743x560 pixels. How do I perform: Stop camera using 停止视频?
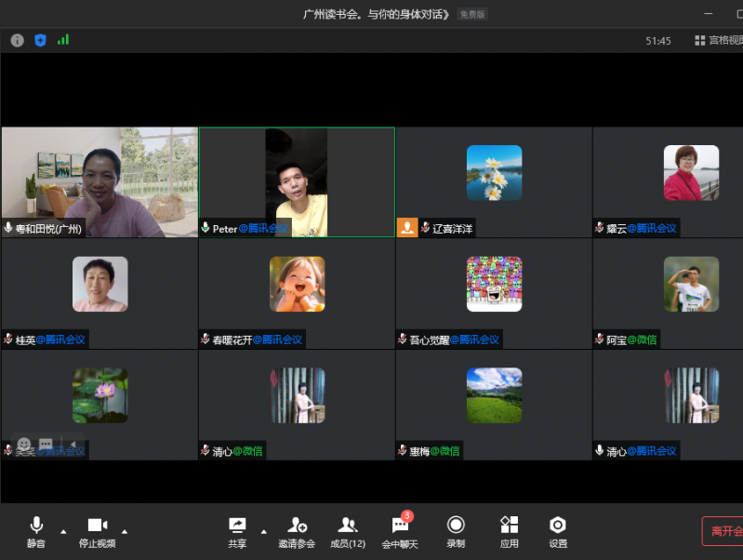pos(97,531)
